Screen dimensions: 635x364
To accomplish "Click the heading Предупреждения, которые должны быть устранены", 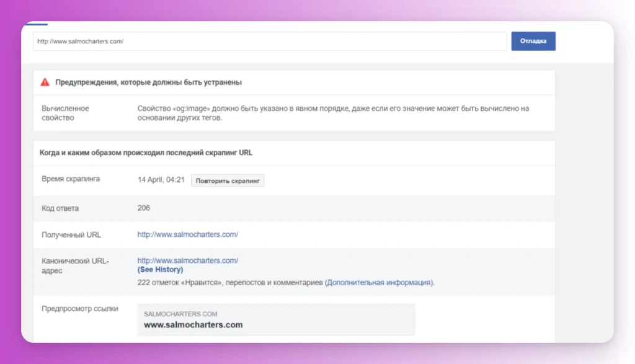I will pos(148,82).
